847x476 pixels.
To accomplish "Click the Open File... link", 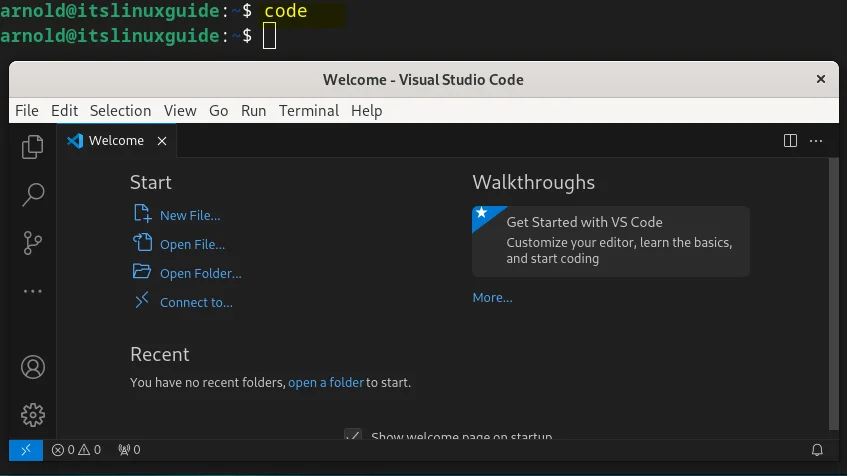I will pyautogui.click(x=192, y=245).
